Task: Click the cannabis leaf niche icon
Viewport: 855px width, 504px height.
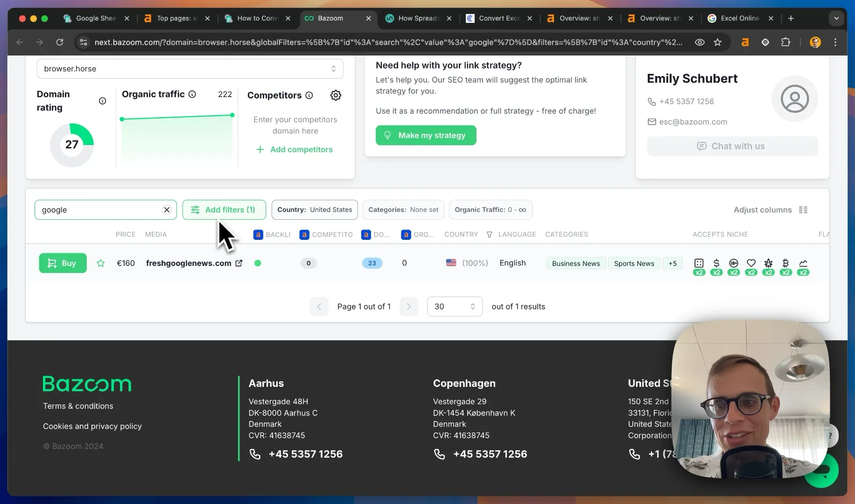Action: (768, 263)
